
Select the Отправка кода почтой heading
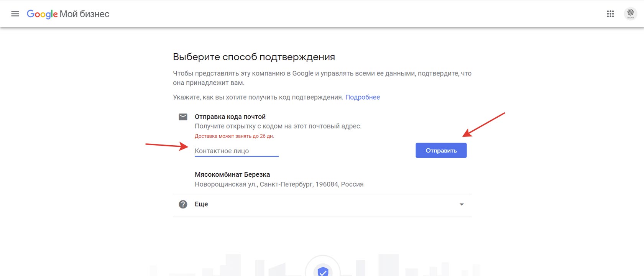[230, 117]
